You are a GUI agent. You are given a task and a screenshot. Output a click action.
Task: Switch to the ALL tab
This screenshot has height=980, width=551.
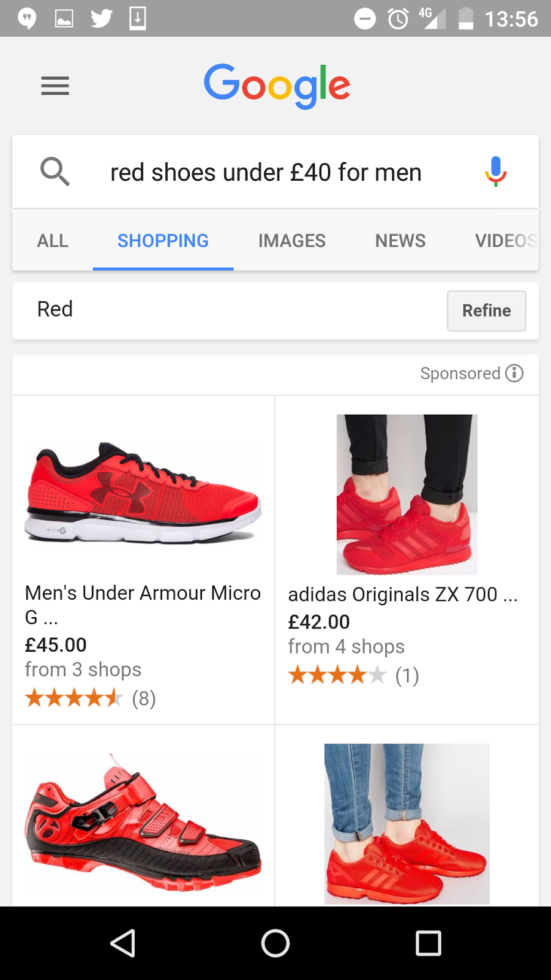(53, 241)
